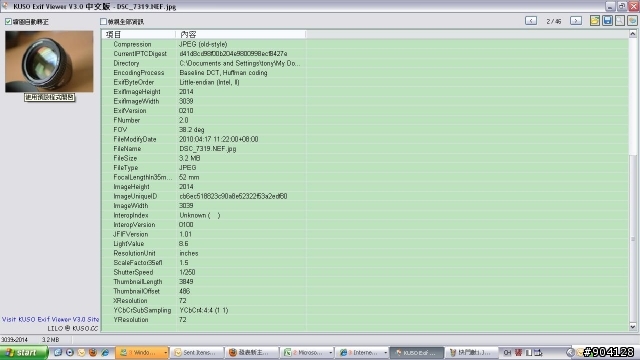640x360 pixels.
Task: Select the ExifImageWidth row
Action: coord(365,101)
